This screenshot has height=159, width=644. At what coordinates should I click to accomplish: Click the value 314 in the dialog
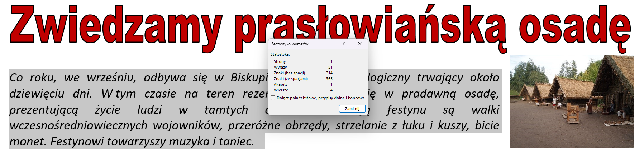329,73
